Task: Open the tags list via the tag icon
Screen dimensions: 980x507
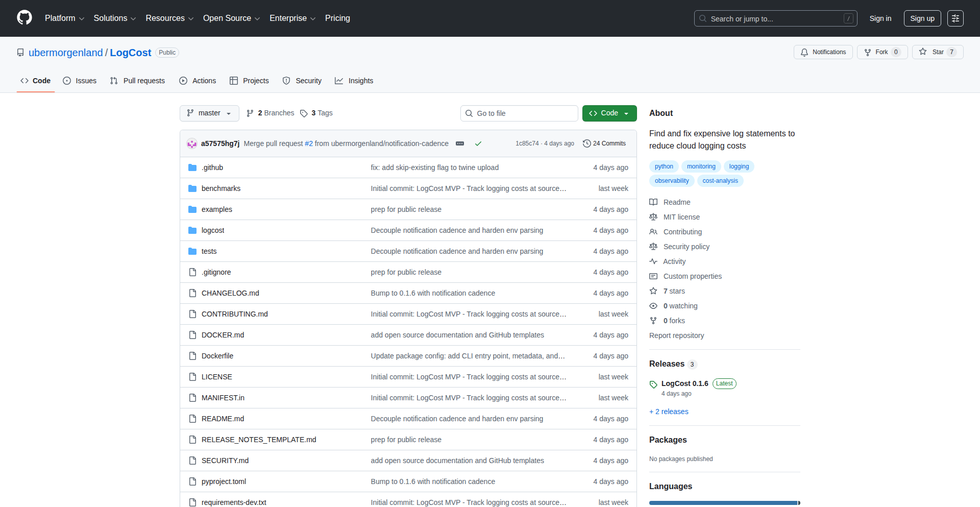Action: (x=304, y=113)
